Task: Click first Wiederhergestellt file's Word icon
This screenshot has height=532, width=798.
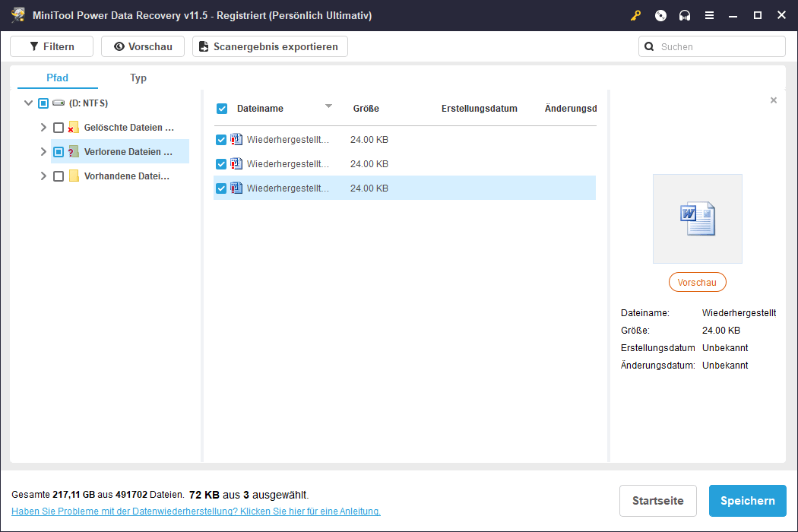Action: tap(236, 140)
